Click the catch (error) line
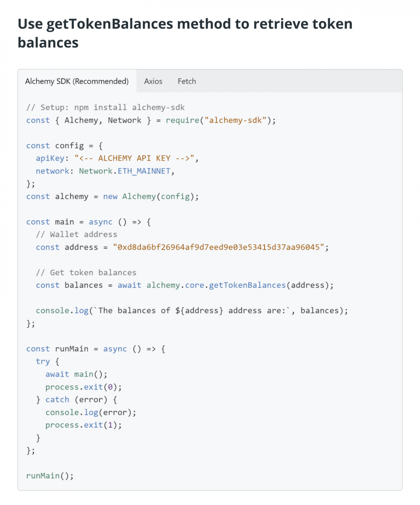This screenshot has height=505, width=420. (76, 400)
